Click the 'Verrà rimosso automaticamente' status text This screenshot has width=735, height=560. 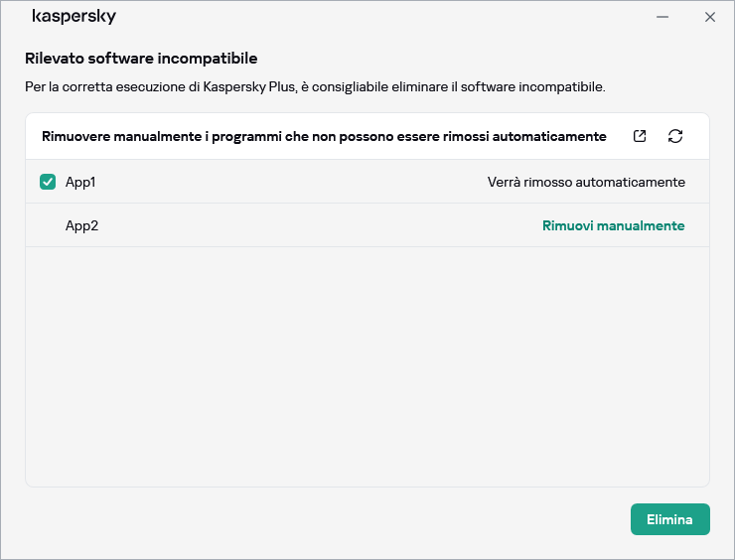coord(586,182)
